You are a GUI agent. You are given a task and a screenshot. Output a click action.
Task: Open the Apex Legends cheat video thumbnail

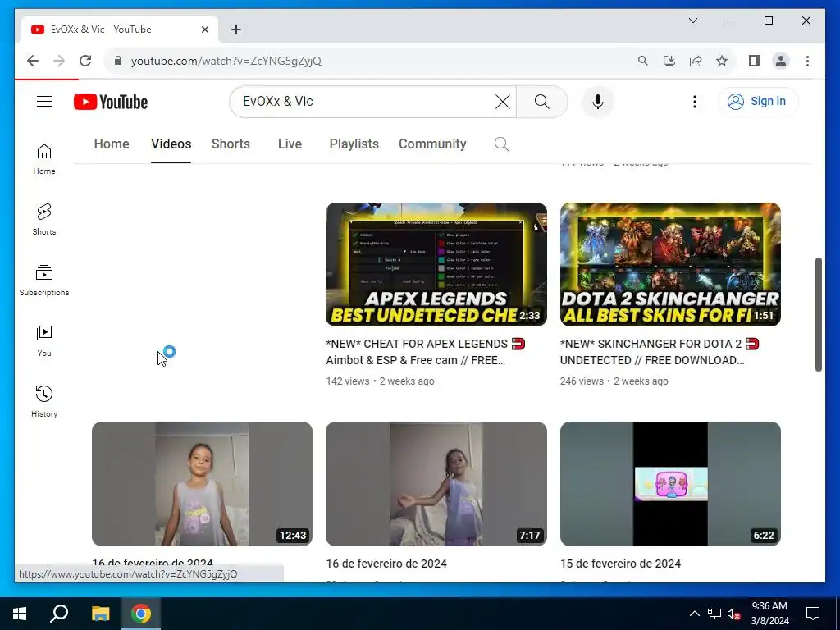click(x=436, y=264)
